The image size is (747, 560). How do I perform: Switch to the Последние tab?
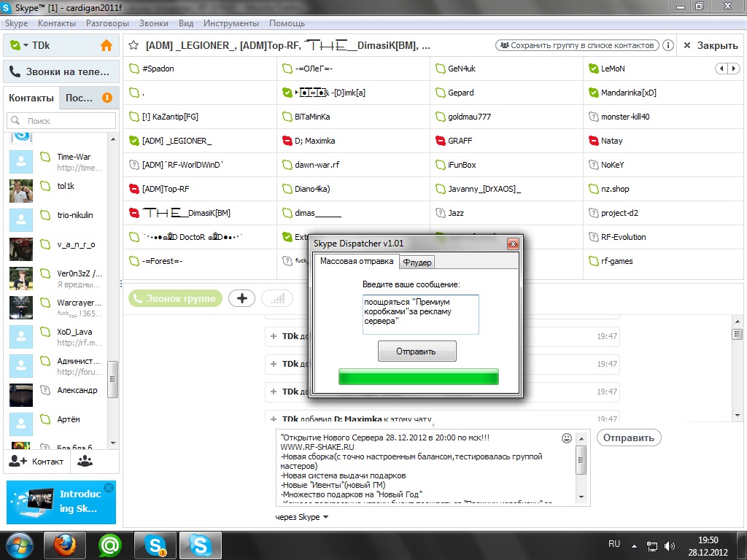(x=88, y=98)
